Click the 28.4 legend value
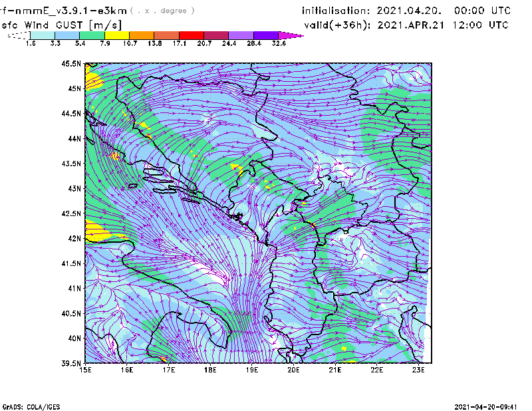The image size is (532, 411). [x=254, y=43]
